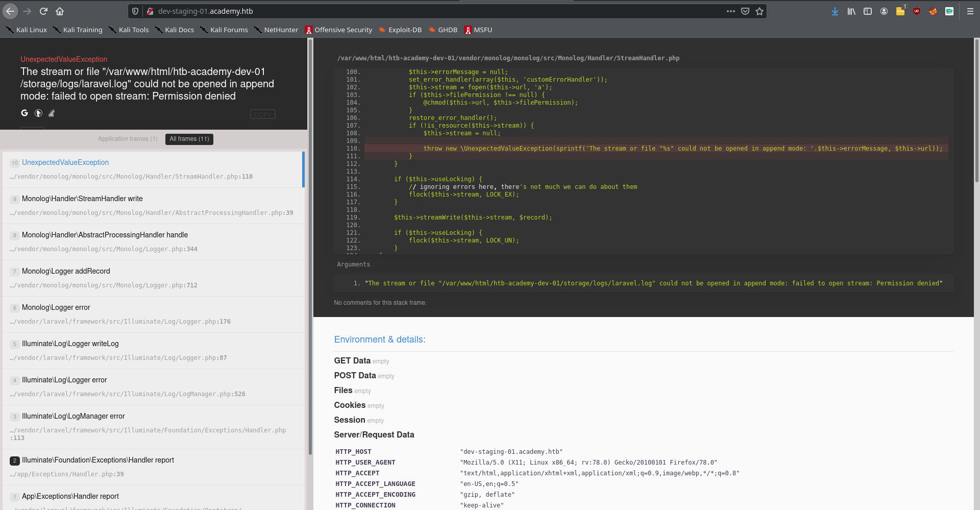Show only Application frames (1)
980x510 pixels.
pyautogui.click(x=128, y=139)
